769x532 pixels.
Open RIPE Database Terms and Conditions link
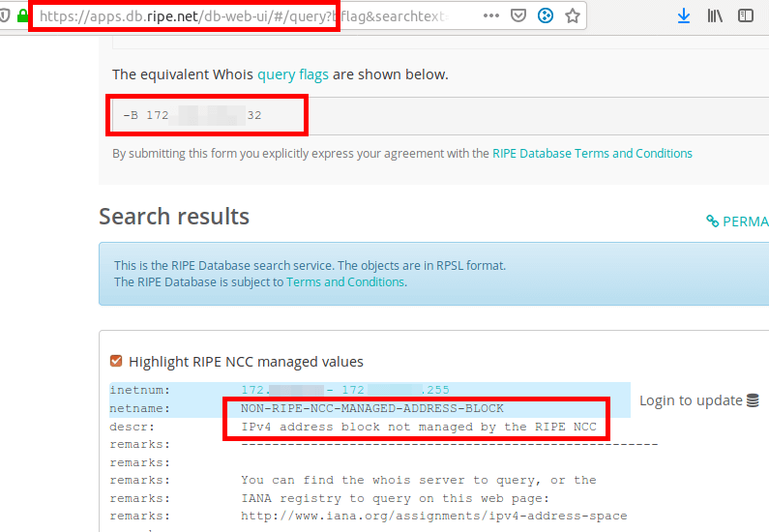[592, 154]
